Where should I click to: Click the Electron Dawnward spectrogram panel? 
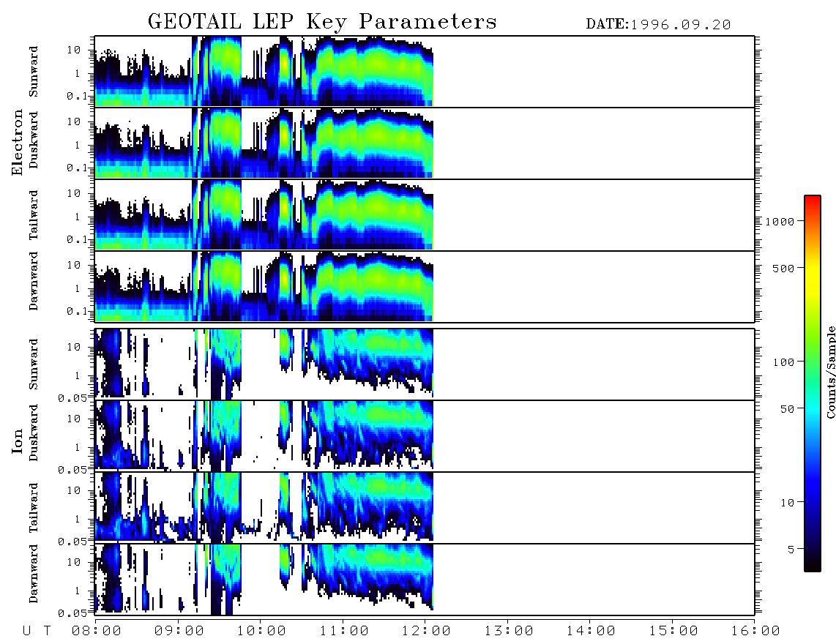pyautogui.click(x=425, y=286)
